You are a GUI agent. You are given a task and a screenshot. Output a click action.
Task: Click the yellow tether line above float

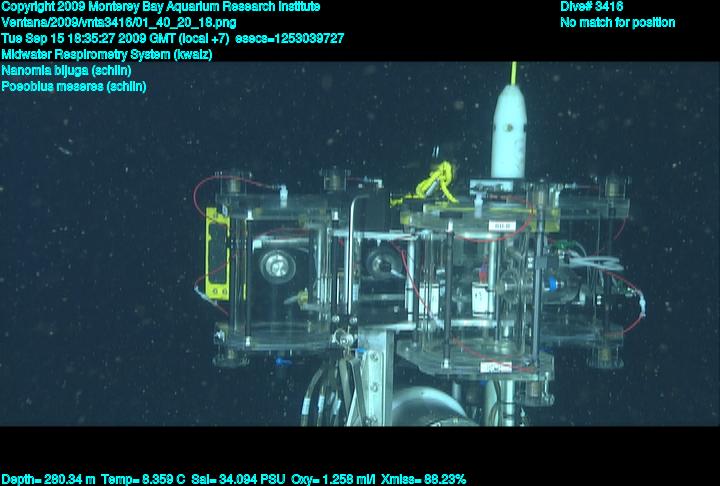[514, 73]
